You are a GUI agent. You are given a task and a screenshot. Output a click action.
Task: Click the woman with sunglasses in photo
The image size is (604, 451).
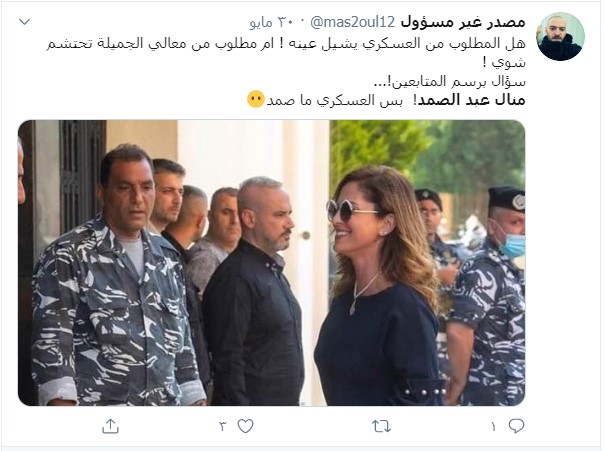click(x=379, y=287)
